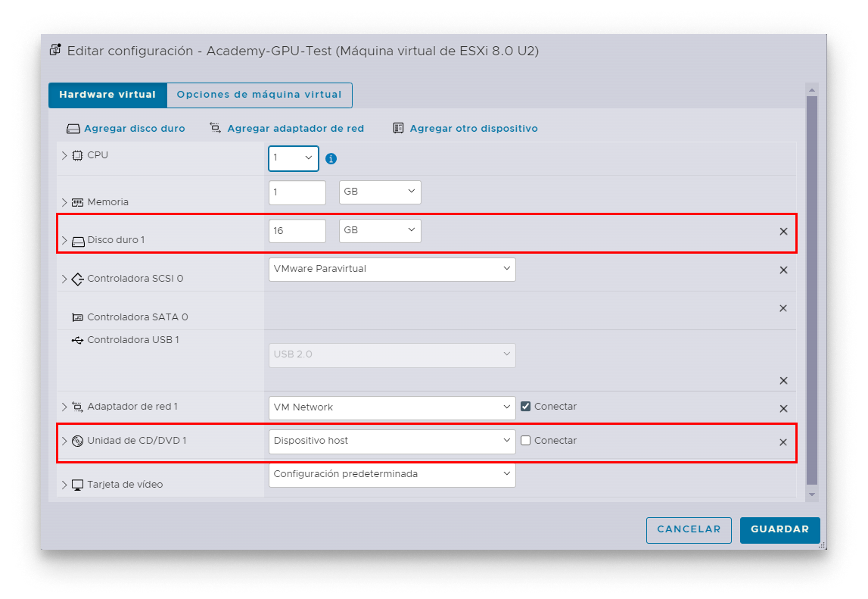This screenshot has width=868, height=599.
Task: Click the vertical scrollbar of hardware list
Action: [x=812, y=288]
